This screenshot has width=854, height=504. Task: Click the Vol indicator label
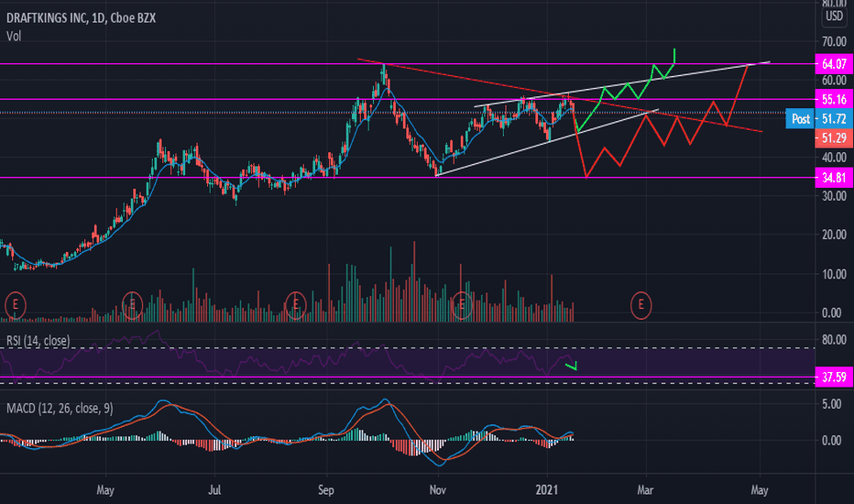click(14, 37)
